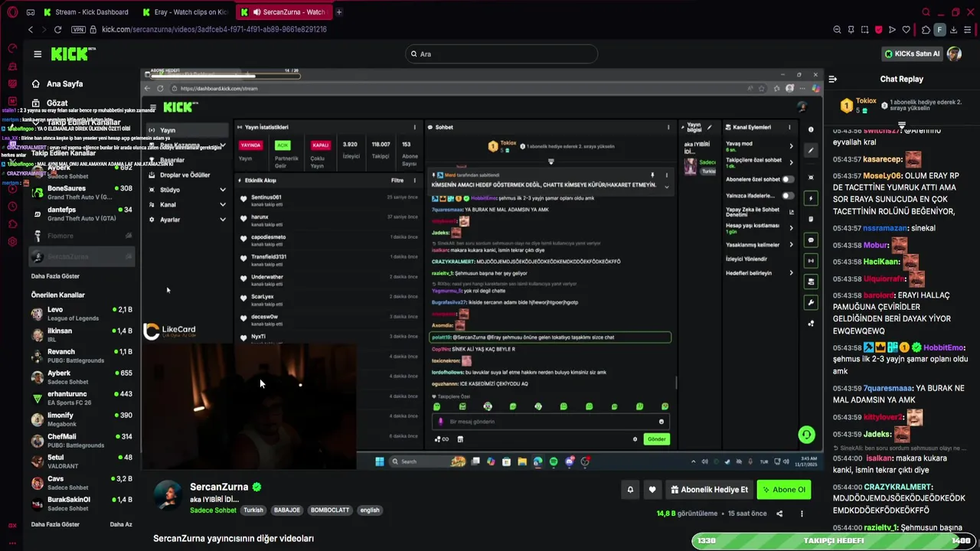The height and width of the screenshot is (551, 980).
Task: Open Yavaş mod chevron in Kanal Eylemleri
Action: pyautogui.click(x=791, y=145)
